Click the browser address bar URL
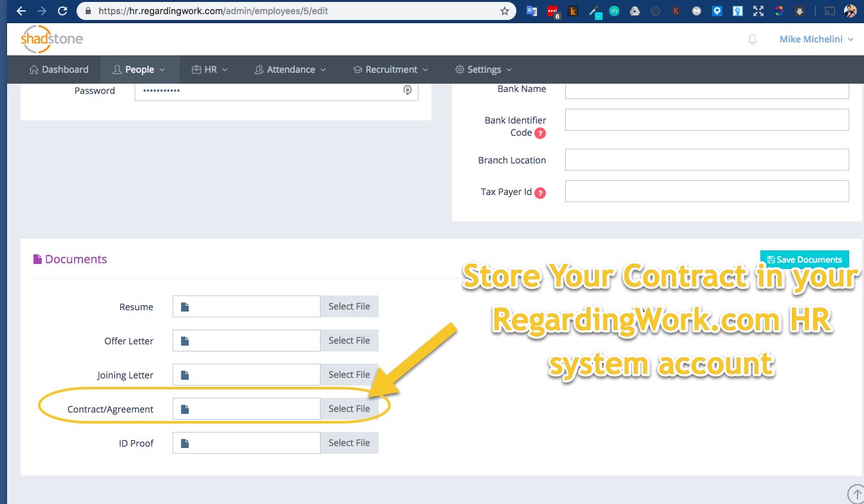This screenshot has width=864, height=504. click(213, 11)
